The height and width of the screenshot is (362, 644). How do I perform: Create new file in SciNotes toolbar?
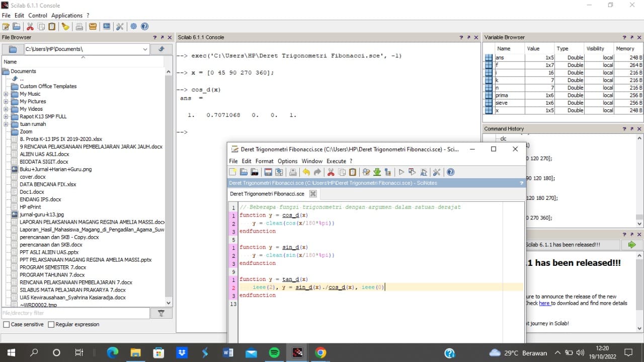[x=232, y=172]
